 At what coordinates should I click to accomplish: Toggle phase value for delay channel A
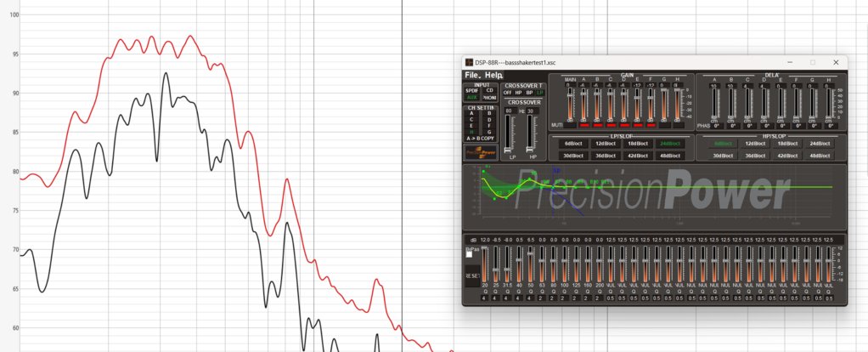click(x=716, y=126)
